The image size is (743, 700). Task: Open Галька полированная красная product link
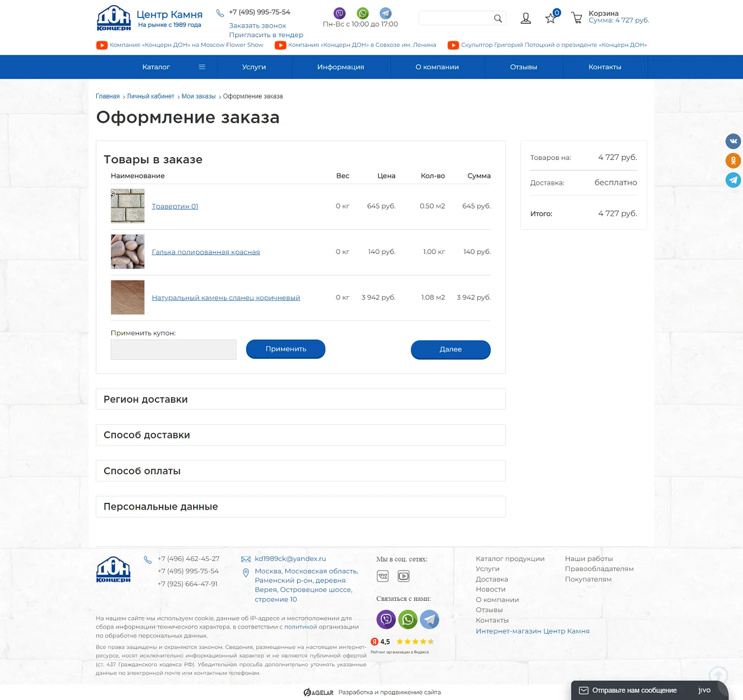click(x=206, y=252)
